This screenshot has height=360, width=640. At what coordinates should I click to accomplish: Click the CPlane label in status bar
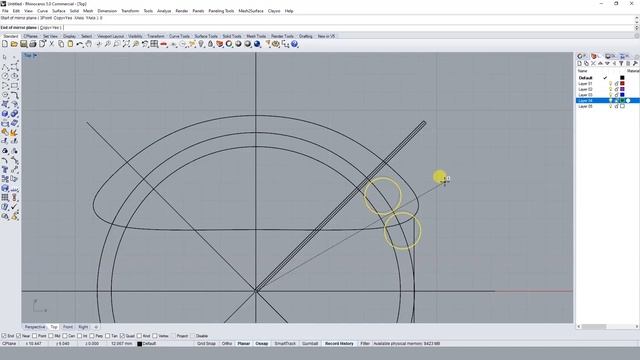pyautogui.click(x=9, y=344)
